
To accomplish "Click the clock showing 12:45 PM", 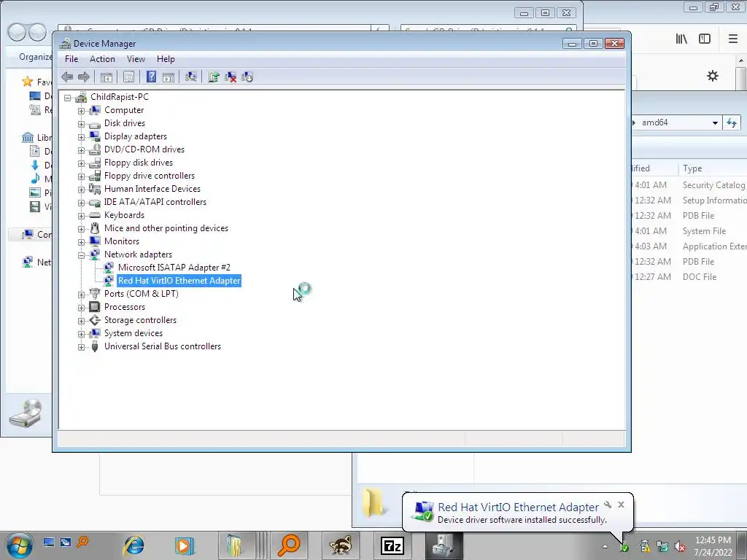I will (713, 540).
